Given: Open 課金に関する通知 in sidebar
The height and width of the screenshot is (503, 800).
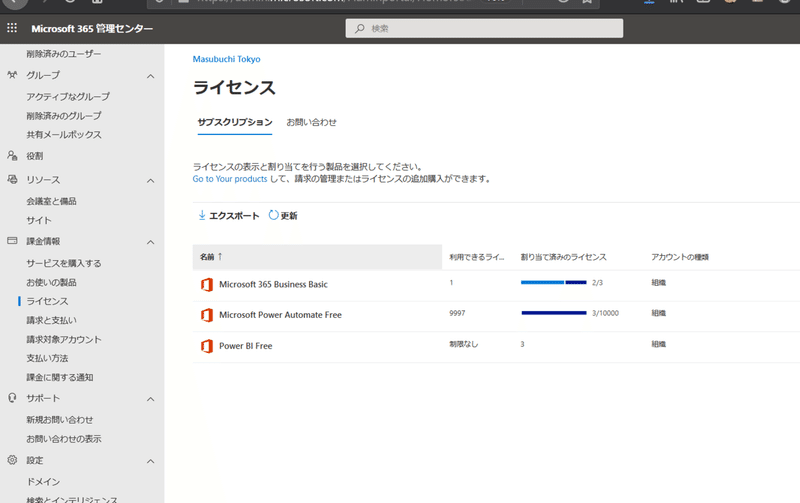Looking at the screenshot, I should point(60,378).
